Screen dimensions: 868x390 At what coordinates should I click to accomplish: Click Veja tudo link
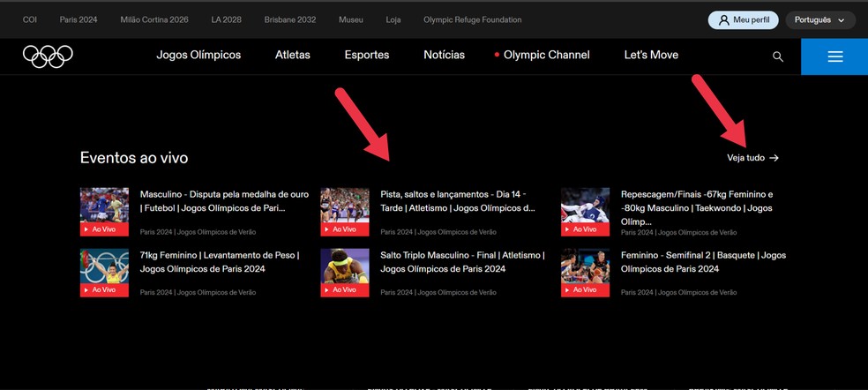(x=752, y=158)
